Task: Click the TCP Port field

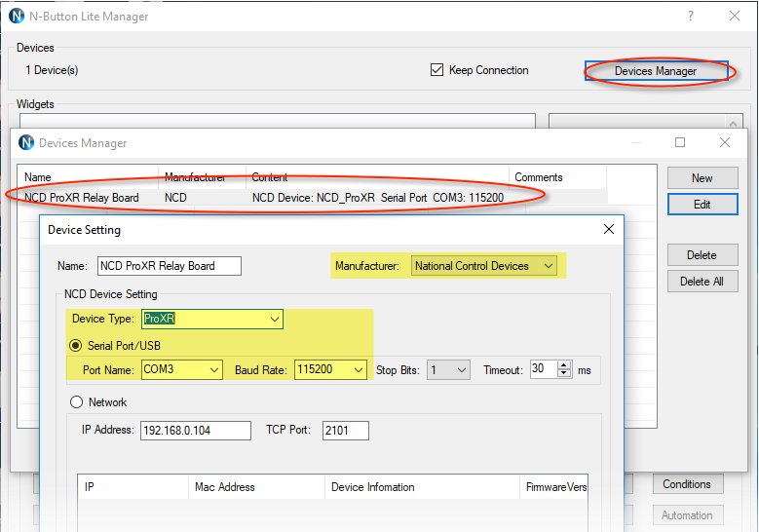Action: pyautogui.click(x=346, y=431)
